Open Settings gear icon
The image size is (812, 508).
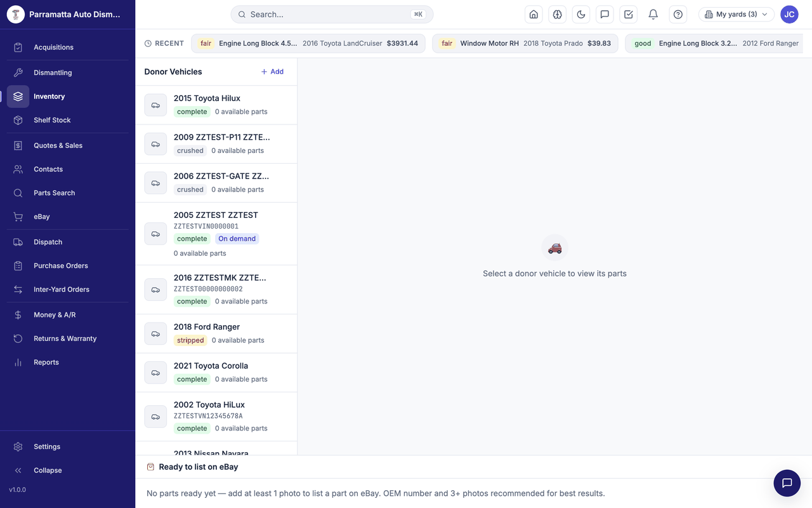pos(18,447)
